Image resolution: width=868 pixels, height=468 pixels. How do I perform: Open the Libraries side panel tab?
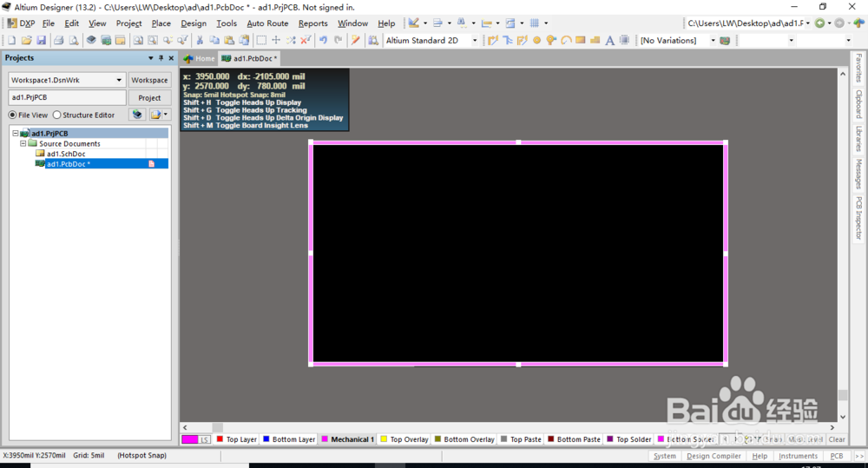pos(858,139)
